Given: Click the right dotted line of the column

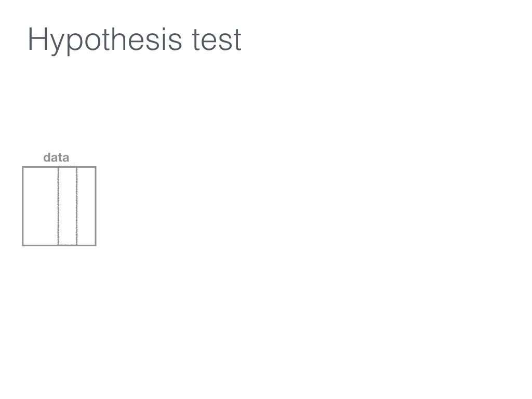Looking at the screenshot, I should coord(77,206).
